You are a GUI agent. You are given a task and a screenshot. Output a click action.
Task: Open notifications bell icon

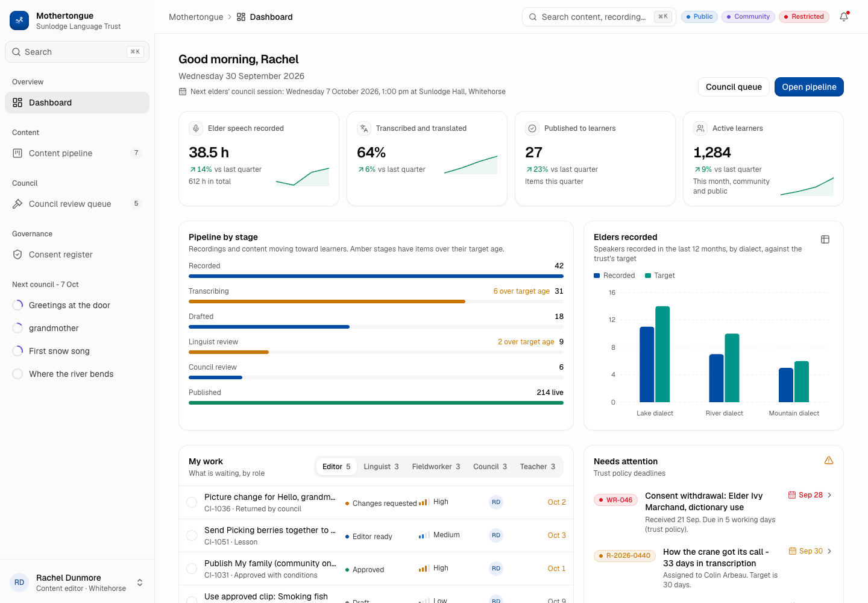(x=844, y=17)
